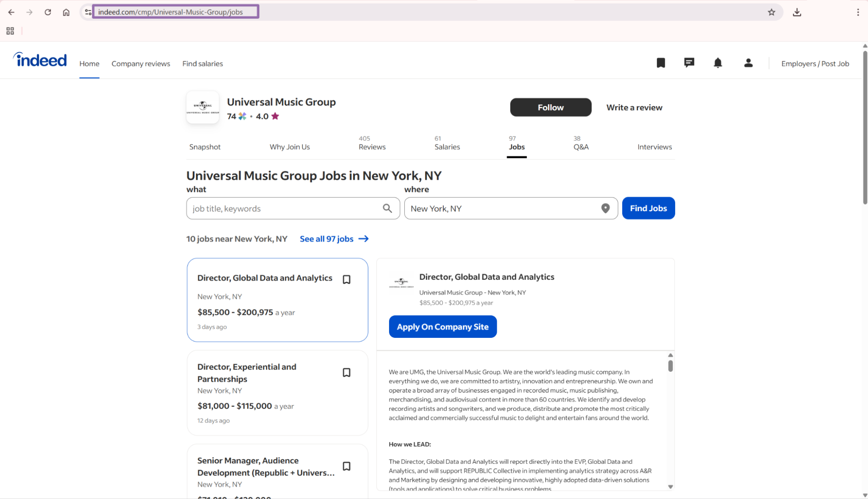868x499 pixels.
Task: Save the Director, Experiential and Partnerships job
Action: point(347,373)
